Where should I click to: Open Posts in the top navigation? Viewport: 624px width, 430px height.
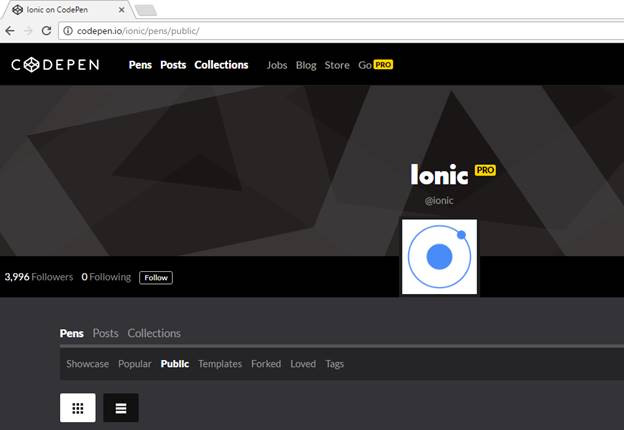[173, 65]
